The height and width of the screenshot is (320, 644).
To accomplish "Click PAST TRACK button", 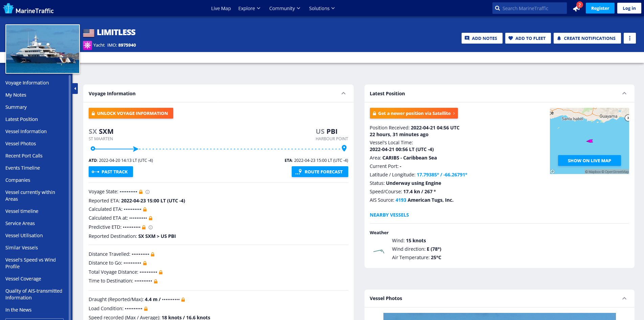I will click(x=111, y=172).
